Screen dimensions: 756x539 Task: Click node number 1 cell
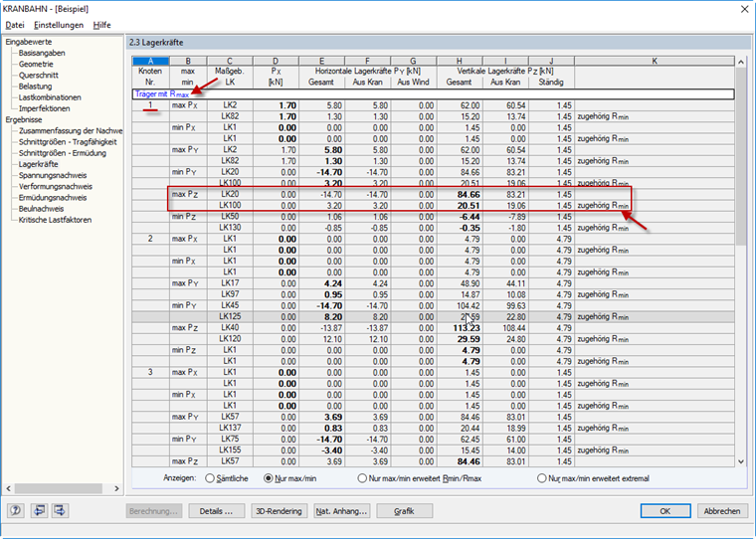(150, 105)
